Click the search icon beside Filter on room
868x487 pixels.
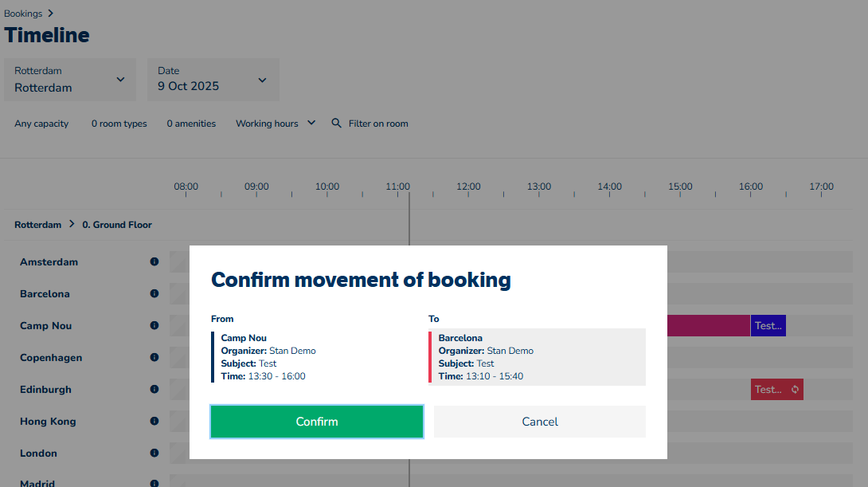point(336,124)
